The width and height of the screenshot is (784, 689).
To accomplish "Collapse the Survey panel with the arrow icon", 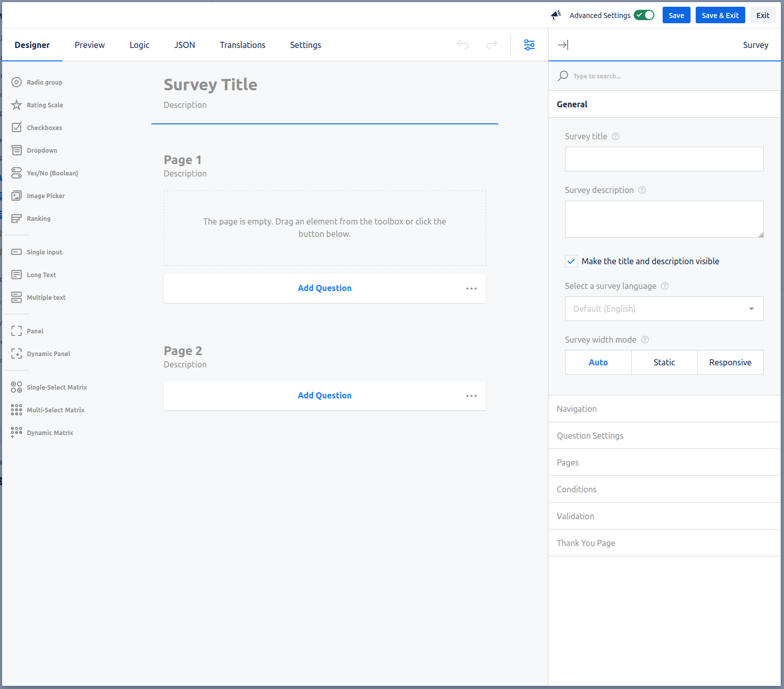I will point(562,45).
